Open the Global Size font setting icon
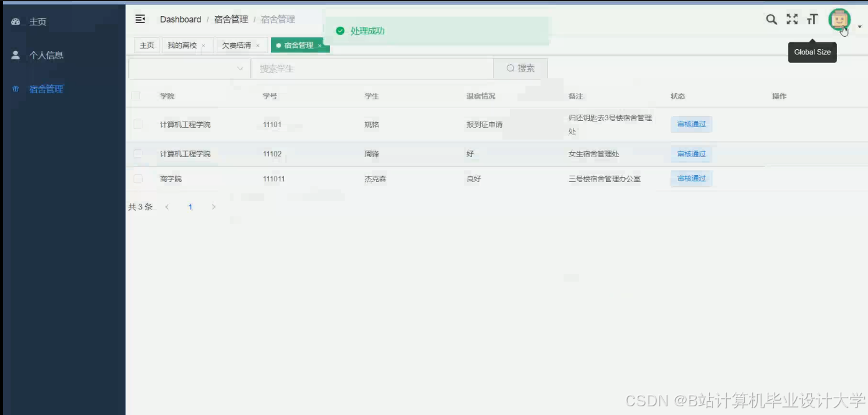This screenshot has height=415, width=868. pyautogui.click(x=812, y=19)
